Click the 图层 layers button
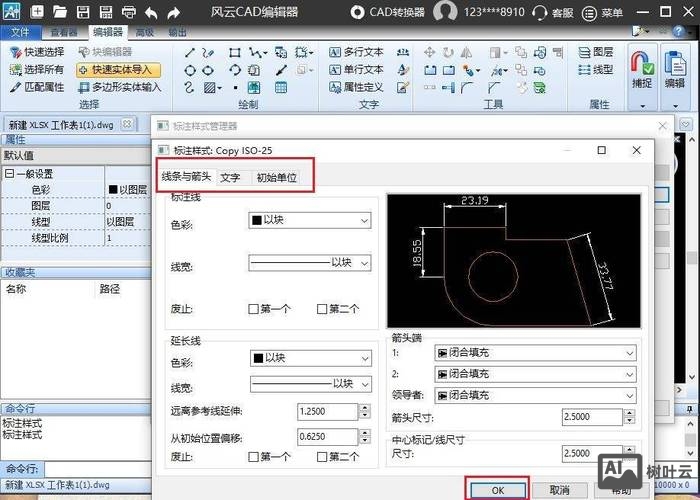Image resolution: width=700 pixels, height=500 pixels. click(x=596, y=52)
